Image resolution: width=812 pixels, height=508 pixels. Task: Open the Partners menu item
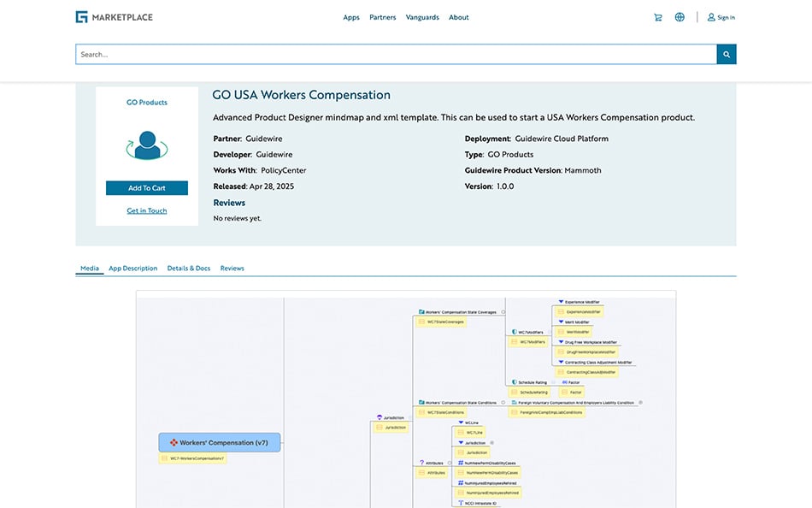click(x=382, y=16)
